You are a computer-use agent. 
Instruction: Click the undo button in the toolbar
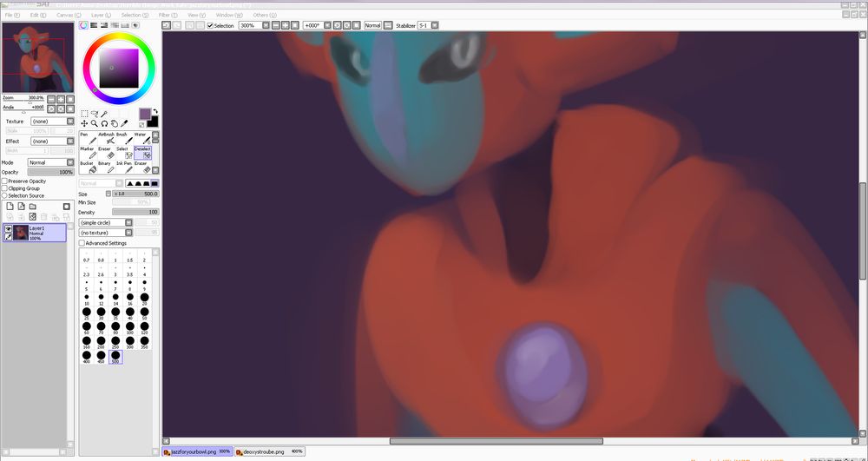tap(166, 25)
